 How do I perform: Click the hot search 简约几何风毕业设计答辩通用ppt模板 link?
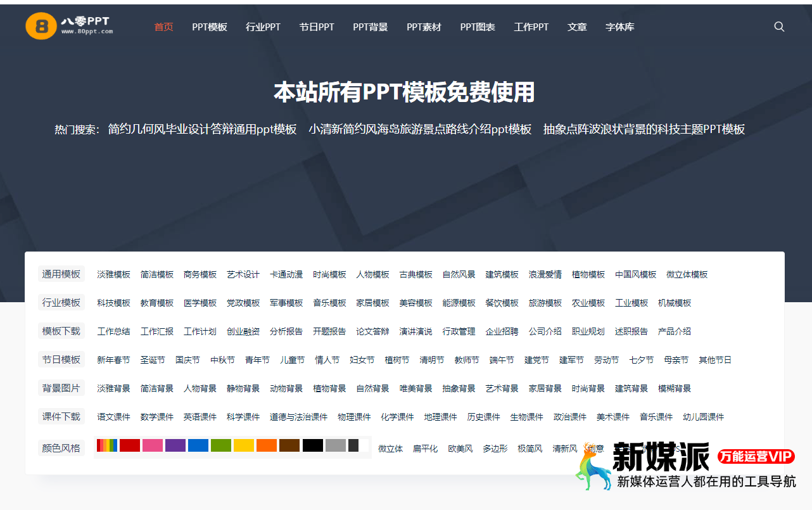point(202,129)
